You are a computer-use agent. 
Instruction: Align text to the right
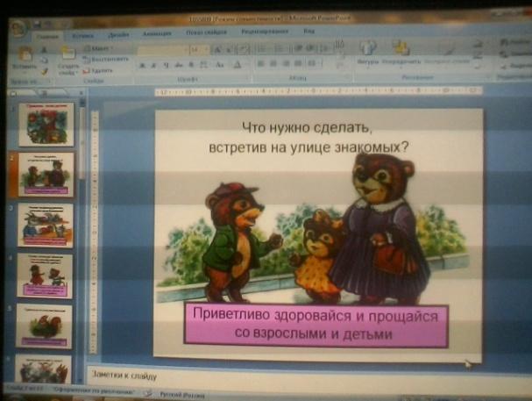(286, 63)
